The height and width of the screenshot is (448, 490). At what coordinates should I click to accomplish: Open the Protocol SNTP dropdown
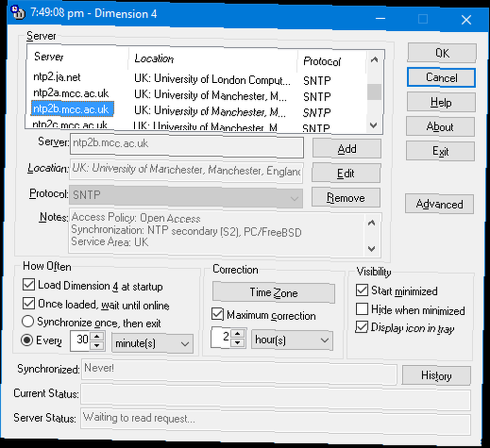186,197
